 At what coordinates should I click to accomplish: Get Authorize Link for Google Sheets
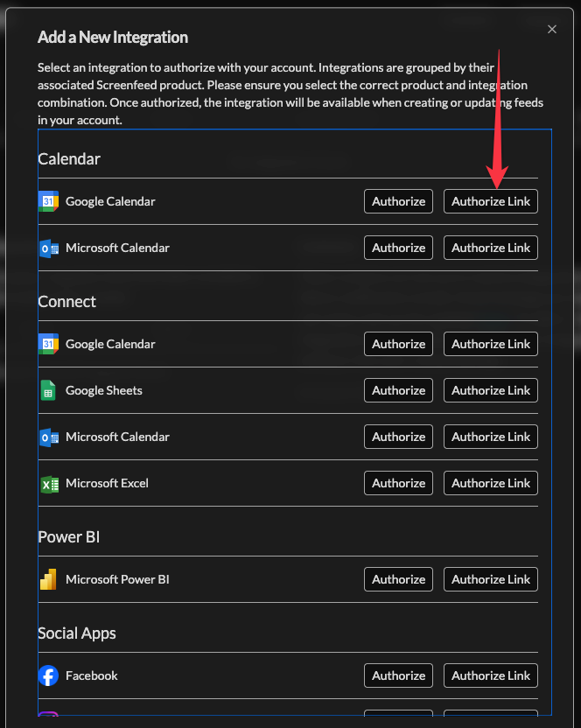(490, 390)
